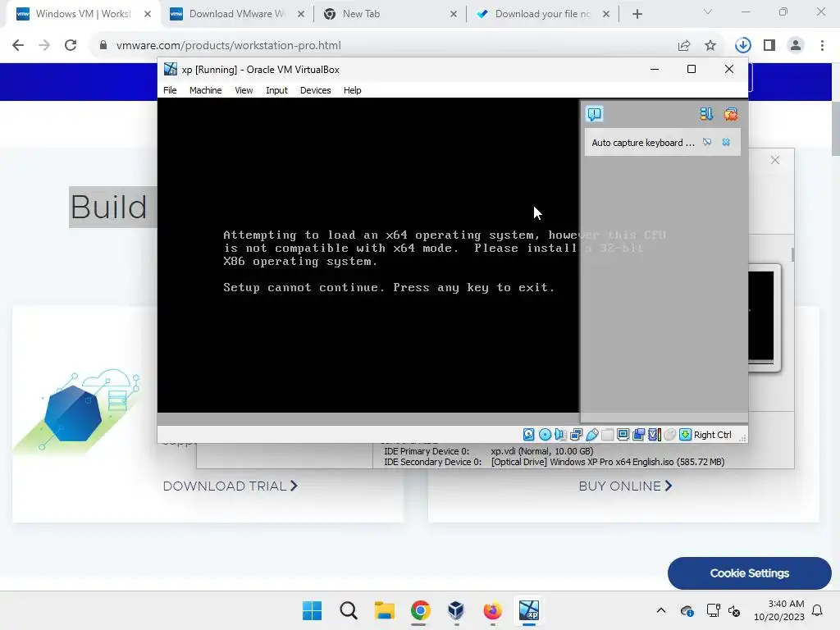Click the network adapters status icon

coord(577,435)
